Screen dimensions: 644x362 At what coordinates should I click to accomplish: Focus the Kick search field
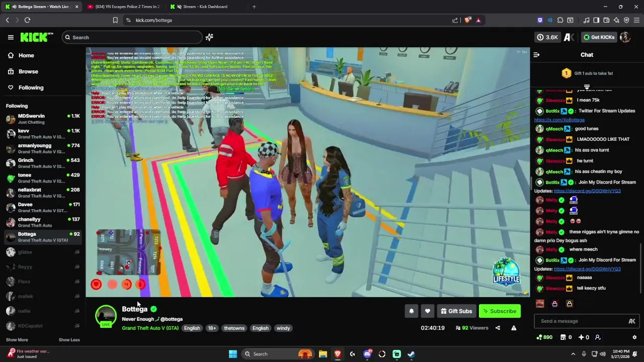pos(132,37)
